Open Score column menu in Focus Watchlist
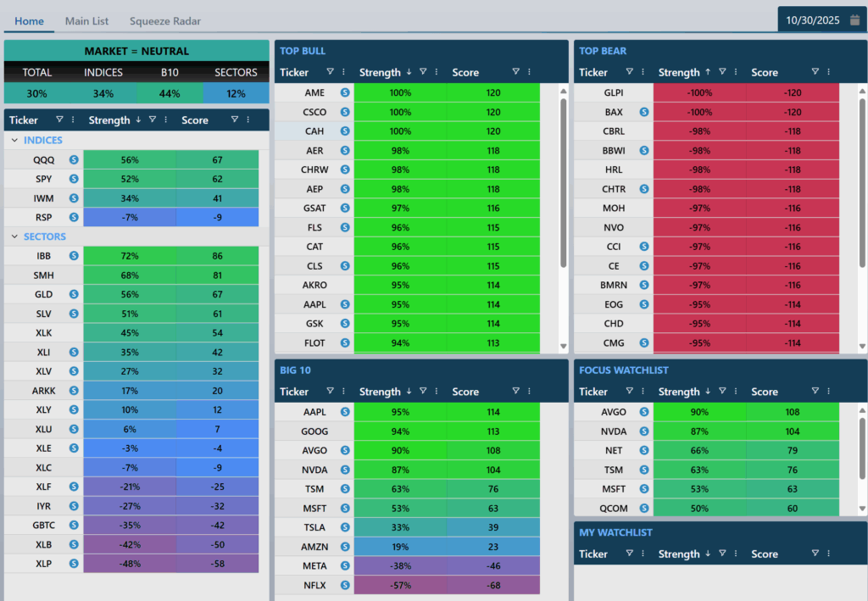This screenshot has width=868, height=601. coord(828,392)
